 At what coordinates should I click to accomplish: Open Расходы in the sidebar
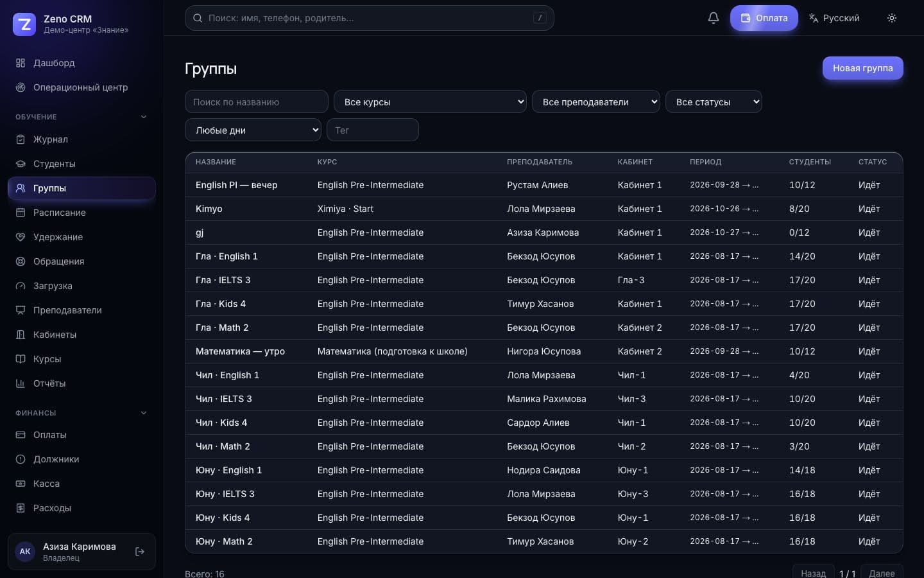81,508
